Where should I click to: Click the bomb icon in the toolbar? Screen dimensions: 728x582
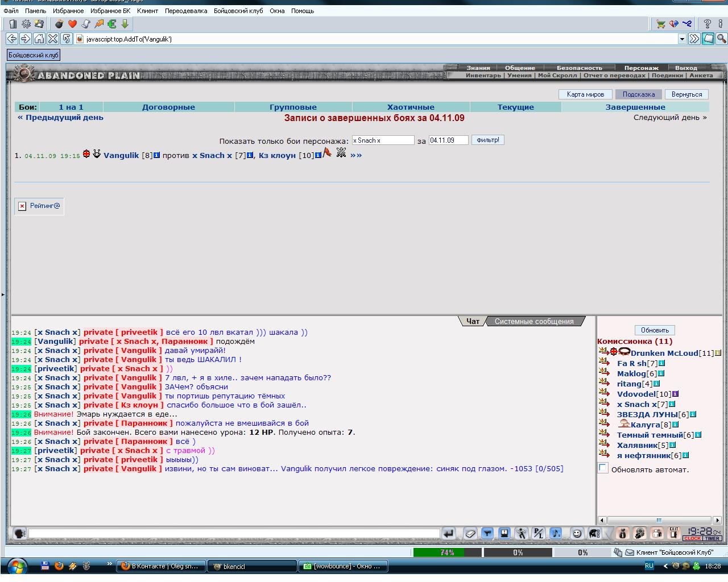(x=59, y=24)
